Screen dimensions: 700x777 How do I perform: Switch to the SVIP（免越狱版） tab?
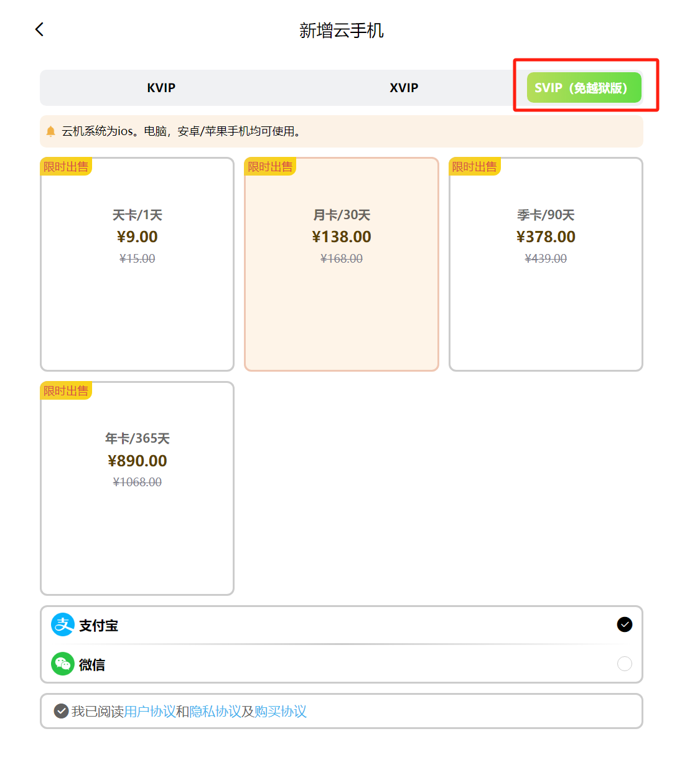(x=583, y=88)
